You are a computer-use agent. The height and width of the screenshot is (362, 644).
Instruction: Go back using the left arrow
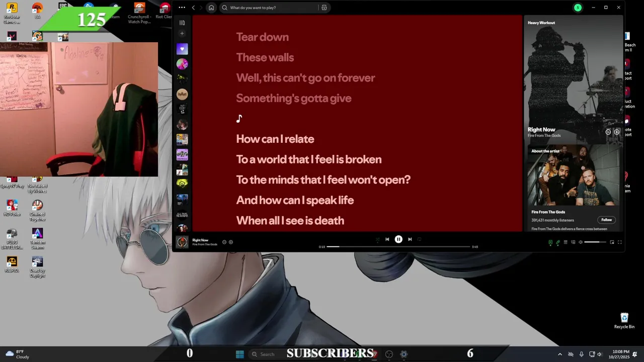193,8
